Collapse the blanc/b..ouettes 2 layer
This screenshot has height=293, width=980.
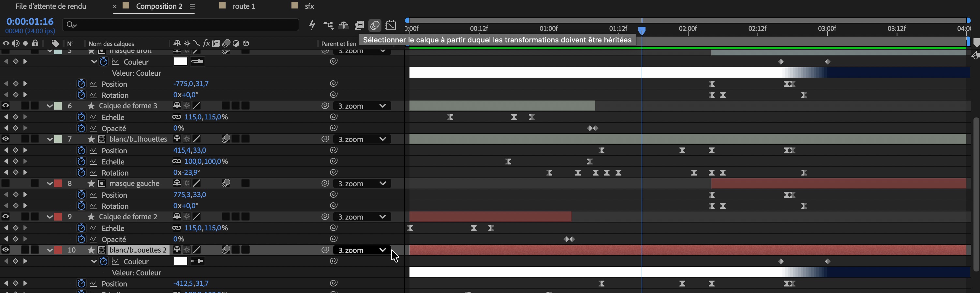coord(50,250)
